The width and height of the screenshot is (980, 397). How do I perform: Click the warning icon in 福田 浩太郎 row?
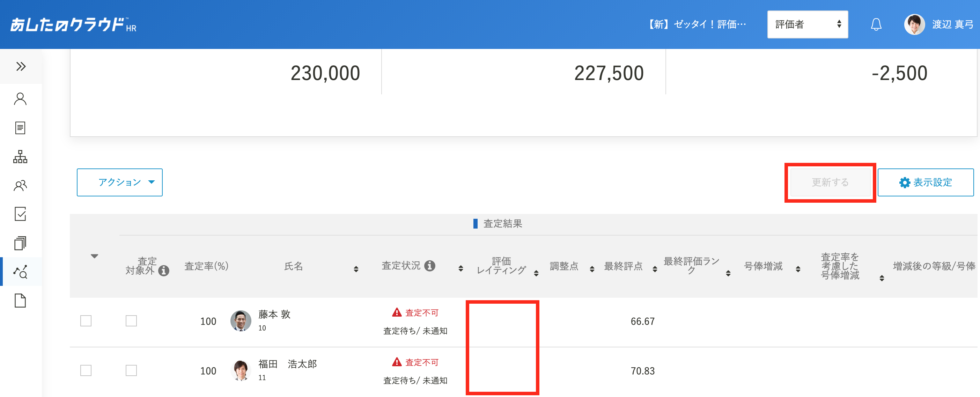pos(397,362)
